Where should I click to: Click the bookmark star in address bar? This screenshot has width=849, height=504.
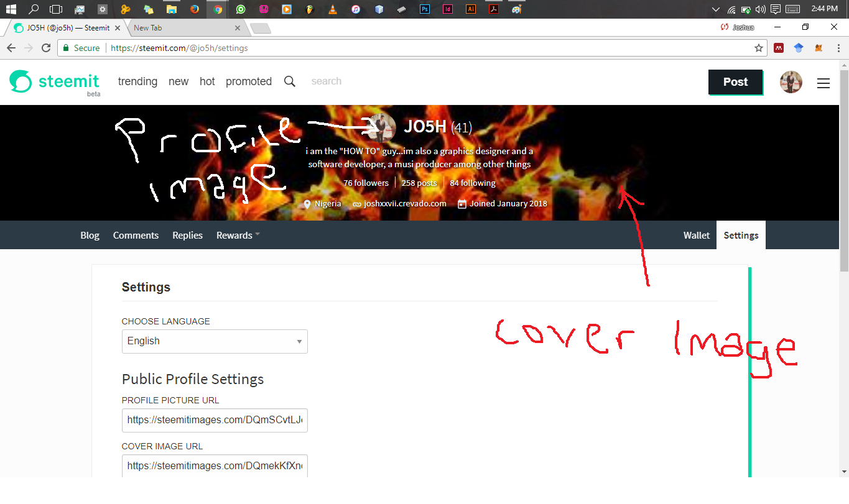pos(759,48)
